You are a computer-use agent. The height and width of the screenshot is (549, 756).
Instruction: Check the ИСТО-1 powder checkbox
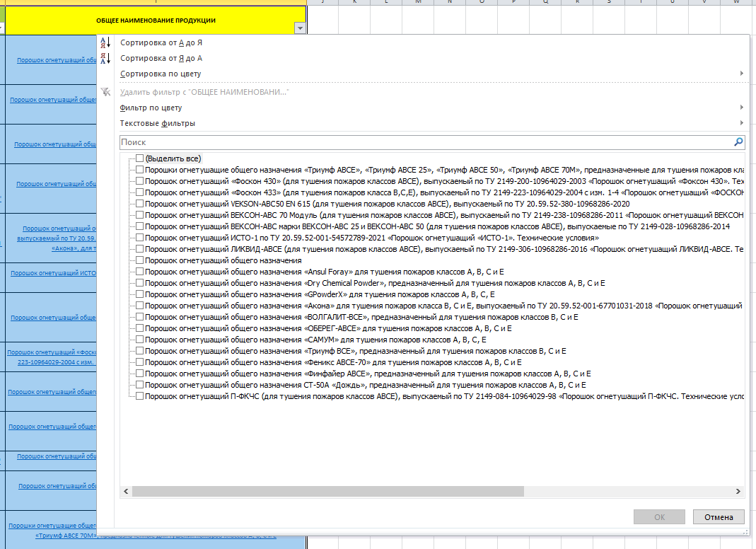click(139, 238)
